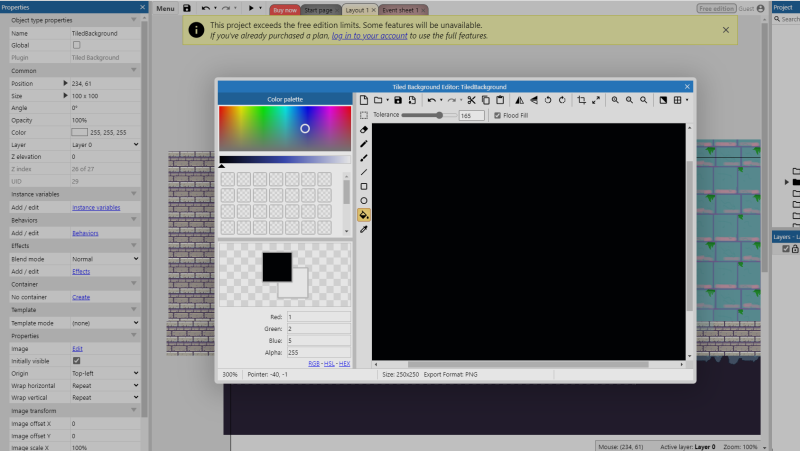Select the rectangle selection tool
Screen dimensions: 800x451
[364, 115]
